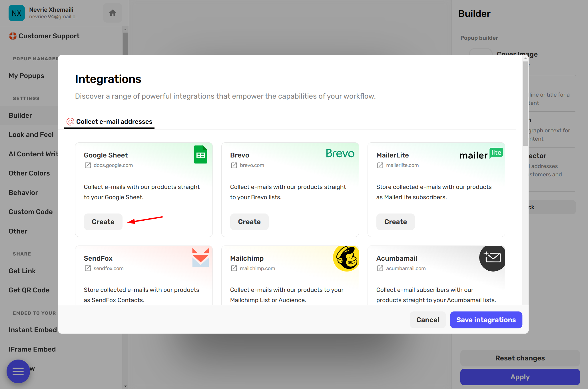Click Reset changes button

[x=520, y=358]
